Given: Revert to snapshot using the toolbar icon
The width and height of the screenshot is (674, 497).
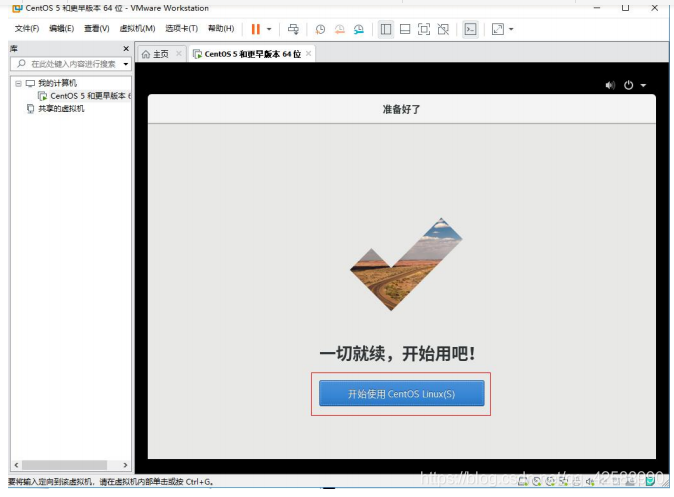Looking at the screenshot, I should point(340,29).
